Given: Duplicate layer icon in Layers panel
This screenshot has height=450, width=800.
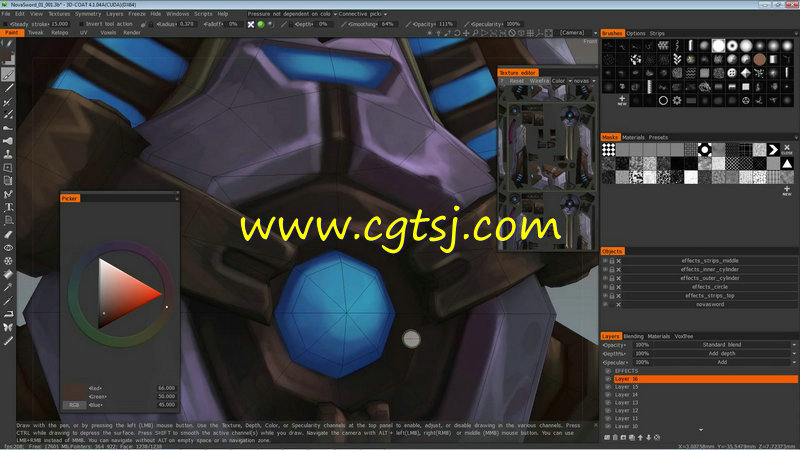Looking at the screenshot, I should click(x=632, y=437).
